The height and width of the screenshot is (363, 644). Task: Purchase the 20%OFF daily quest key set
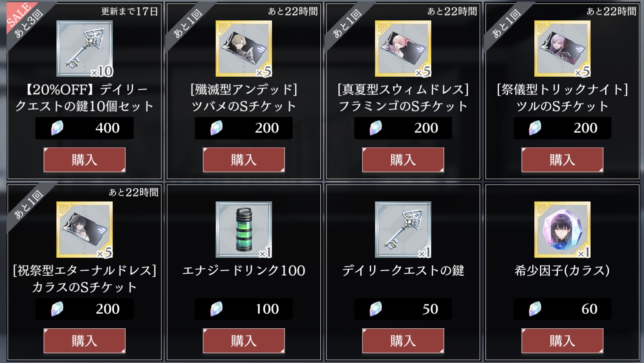[x=84, y=160]
